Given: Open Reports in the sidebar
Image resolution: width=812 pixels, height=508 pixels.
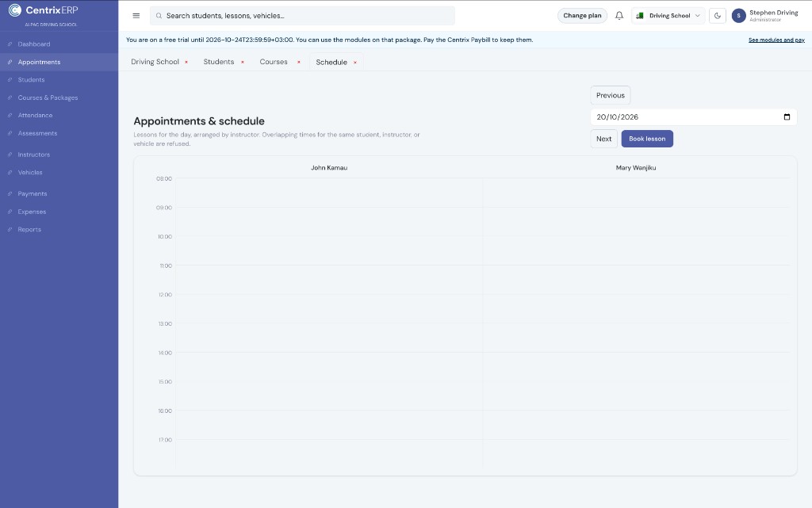Looking at the screenshot, I should point(59,229).
